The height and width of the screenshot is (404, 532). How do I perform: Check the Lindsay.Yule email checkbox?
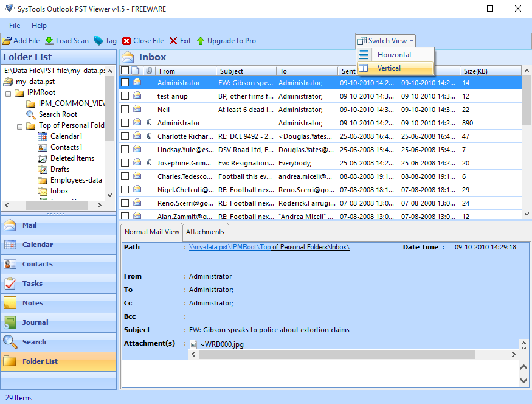[125, 150]
